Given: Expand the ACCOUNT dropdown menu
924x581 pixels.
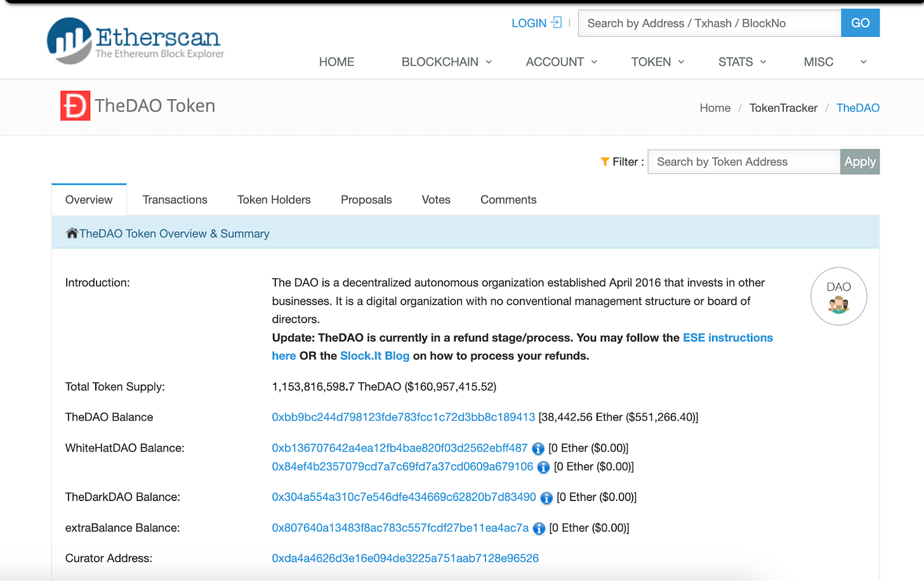Looking at the screenshot, I should coord(562,62).
